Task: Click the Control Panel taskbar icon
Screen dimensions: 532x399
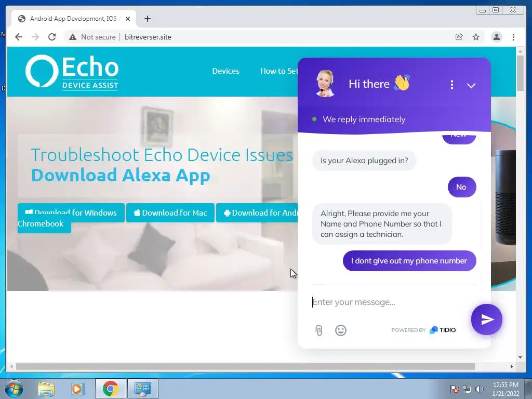Action: coord(143,389)
